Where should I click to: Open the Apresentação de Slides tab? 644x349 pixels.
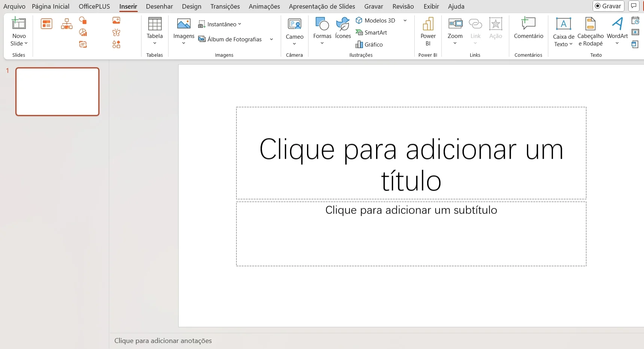[322, 6]
